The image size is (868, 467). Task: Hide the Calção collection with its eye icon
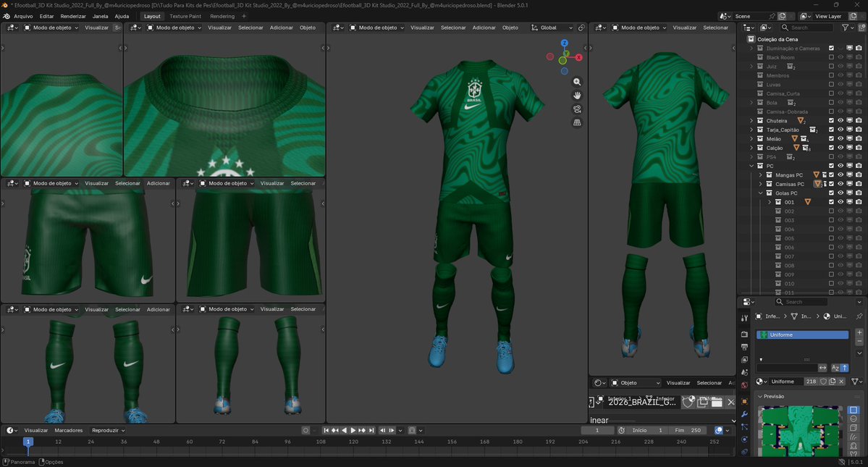tap(840, 148)
